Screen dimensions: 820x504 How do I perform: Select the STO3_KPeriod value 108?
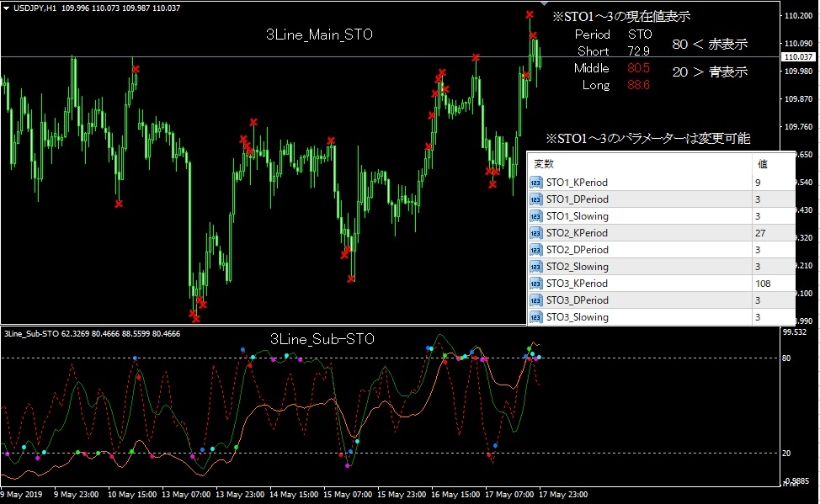point(763,284)
